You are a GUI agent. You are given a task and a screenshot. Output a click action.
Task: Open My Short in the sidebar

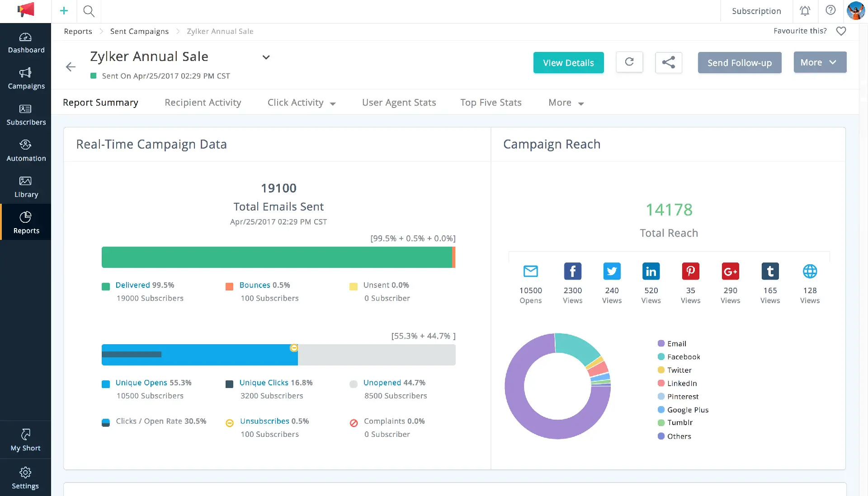coord(26,440)
